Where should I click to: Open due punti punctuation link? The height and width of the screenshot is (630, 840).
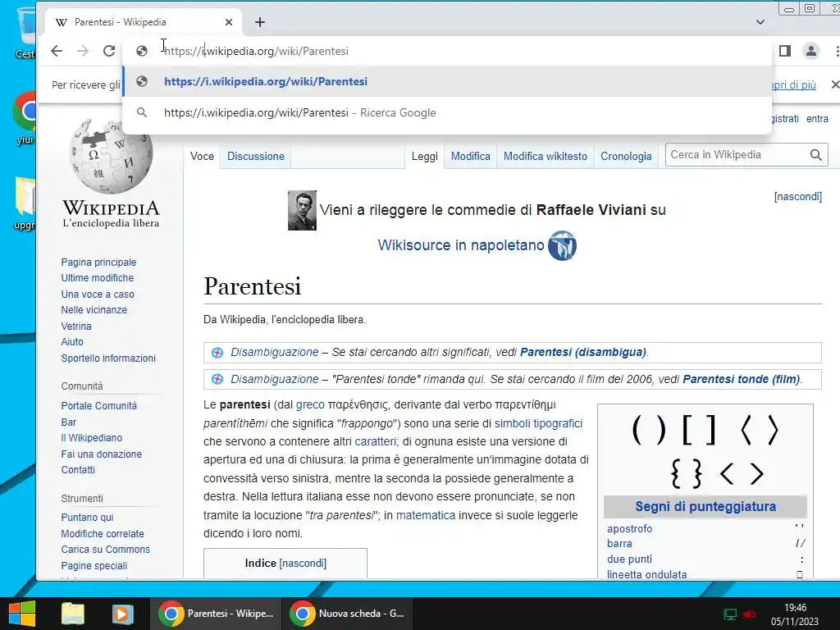pyautogui.click(x=629, y=559)
